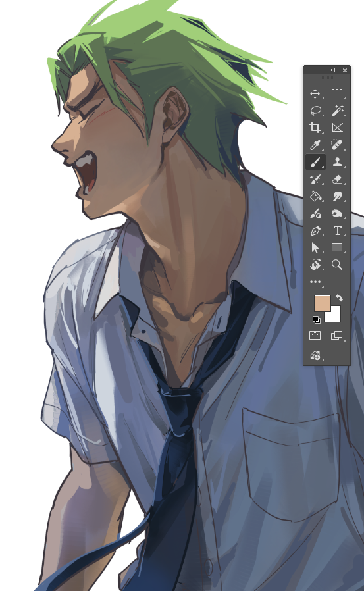Select the Rectangle shape tool
364x591 pixels.
(337, 247)
